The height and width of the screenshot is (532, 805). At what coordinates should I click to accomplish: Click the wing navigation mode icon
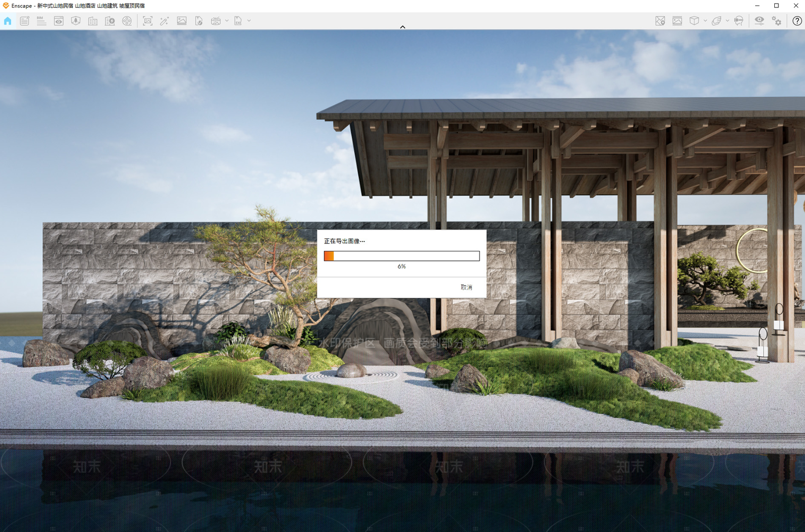(x=716, y=21)
